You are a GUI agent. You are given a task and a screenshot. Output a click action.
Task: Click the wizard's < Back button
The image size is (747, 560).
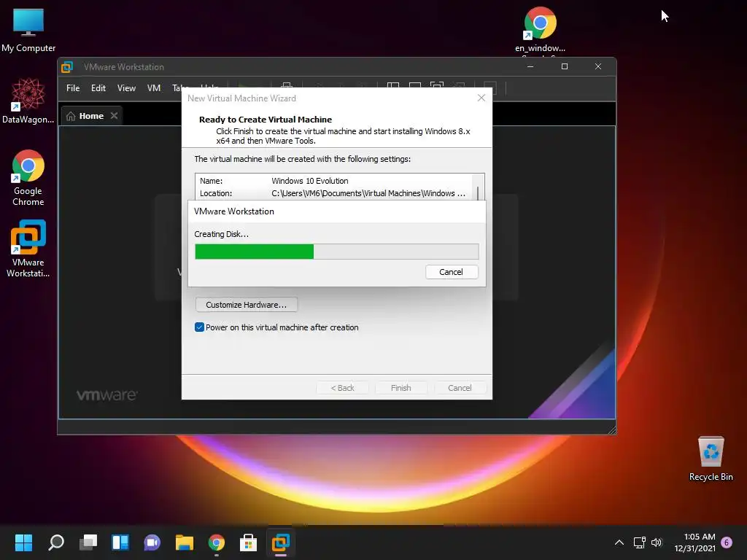pos(342,388)
